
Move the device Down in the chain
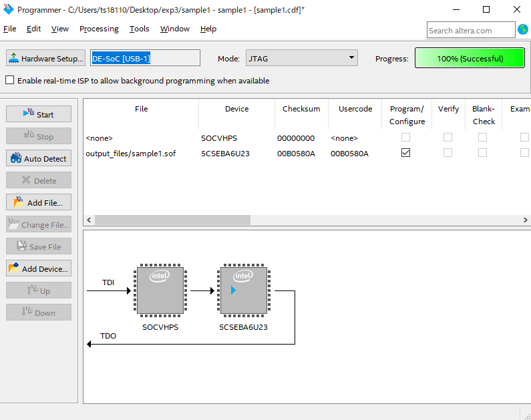pos(39,312)
